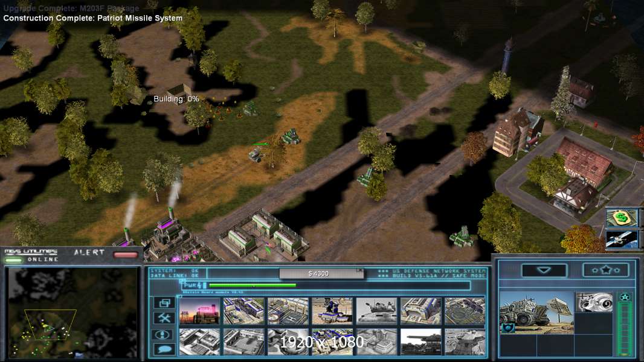Screen dimensions: 644x362
Task: Pick the fourth build icon in top row
Action: [x=332, y=311]
